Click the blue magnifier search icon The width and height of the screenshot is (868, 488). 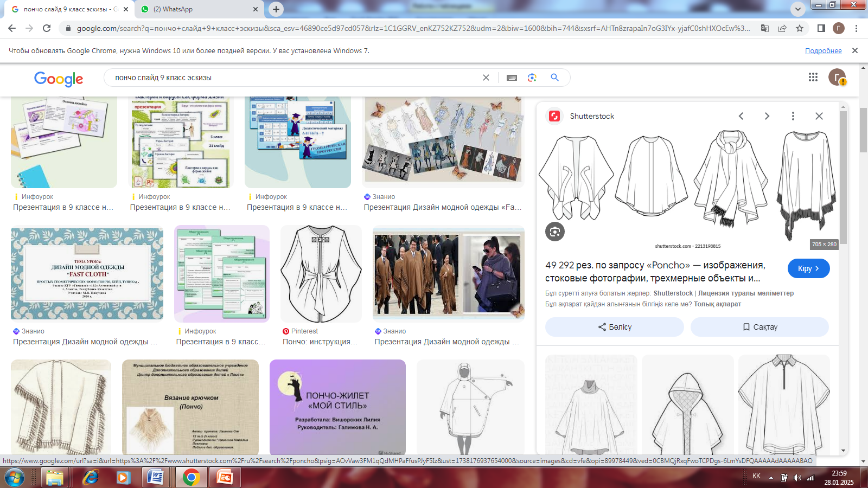[554, 78]
